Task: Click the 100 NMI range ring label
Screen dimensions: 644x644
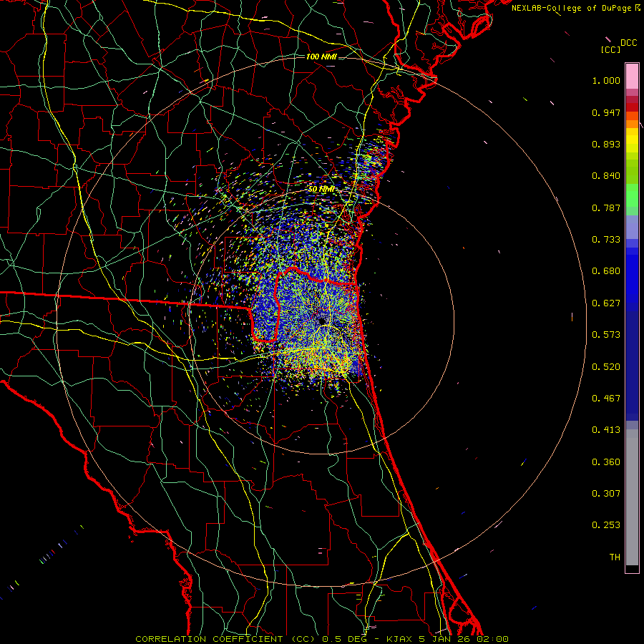Action: (321, 57)
